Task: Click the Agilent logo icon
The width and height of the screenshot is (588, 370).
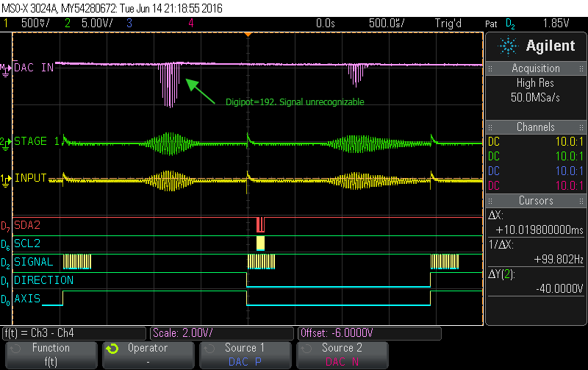Action: [x=508, y=46]
